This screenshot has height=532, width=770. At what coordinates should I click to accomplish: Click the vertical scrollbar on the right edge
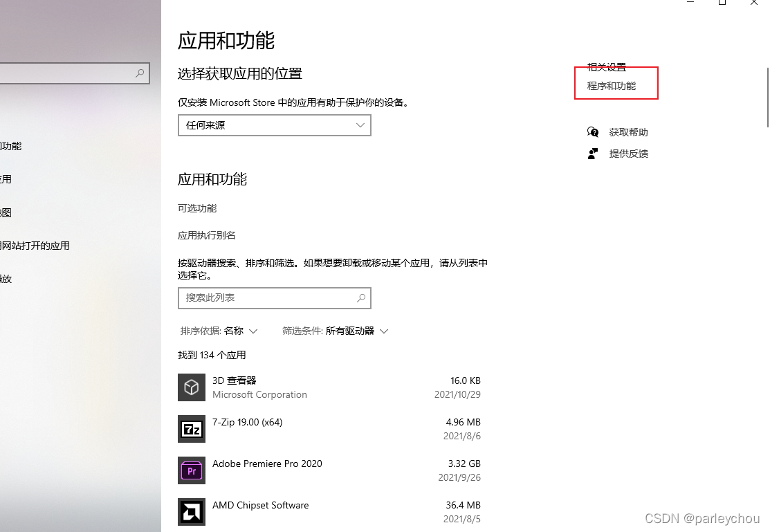[x=767, y=98]
